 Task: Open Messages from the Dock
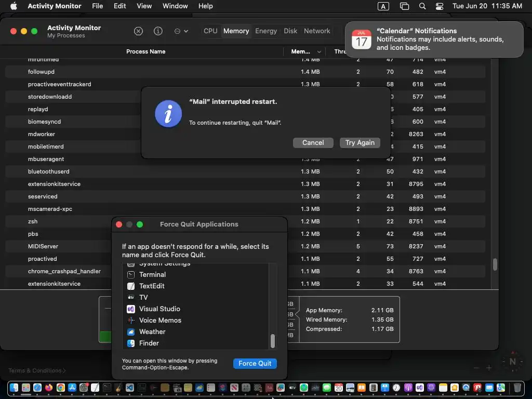327,388
